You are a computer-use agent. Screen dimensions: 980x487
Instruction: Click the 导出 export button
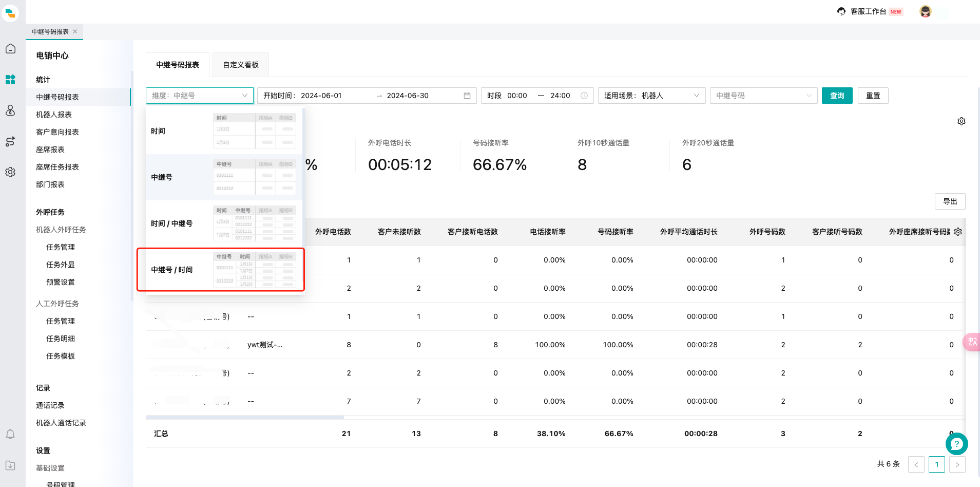950,201
